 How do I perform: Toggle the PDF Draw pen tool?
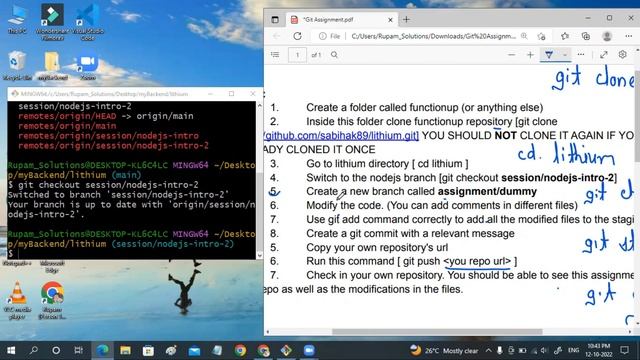coord(549,55)
